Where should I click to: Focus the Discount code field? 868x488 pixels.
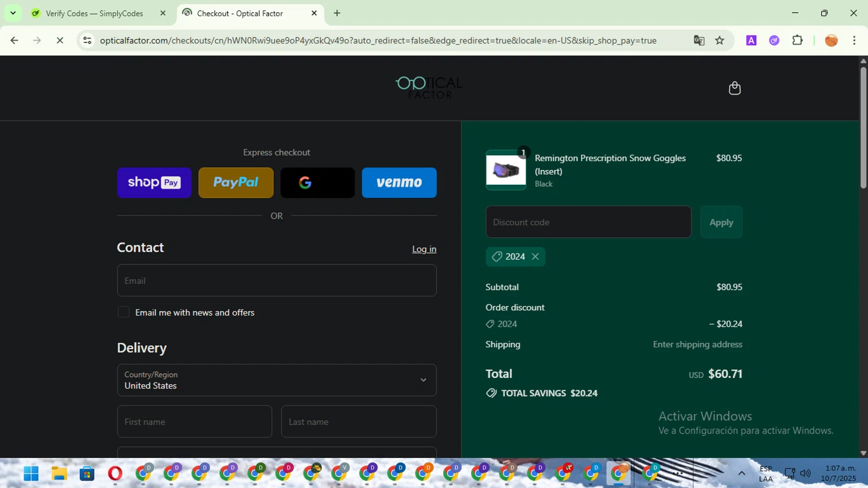(589, 222)
